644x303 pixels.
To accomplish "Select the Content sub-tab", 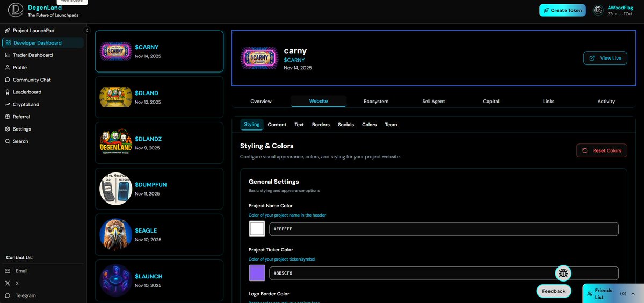I will click(x=277, y=125).
